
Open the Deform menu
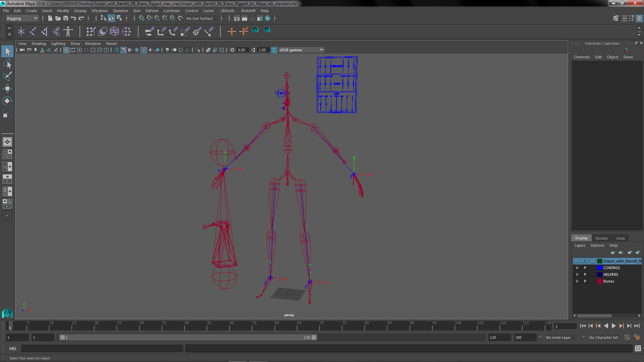pyautogui.click(x=152, y=11)
